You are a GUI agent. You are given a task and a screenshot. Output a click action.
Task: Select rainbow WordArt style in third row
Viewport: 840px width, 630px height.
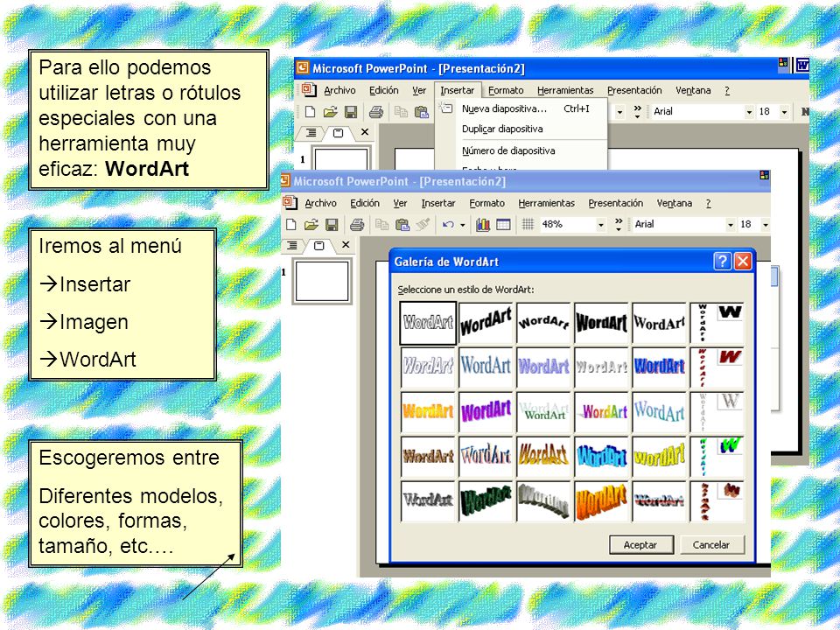(601, 411)
